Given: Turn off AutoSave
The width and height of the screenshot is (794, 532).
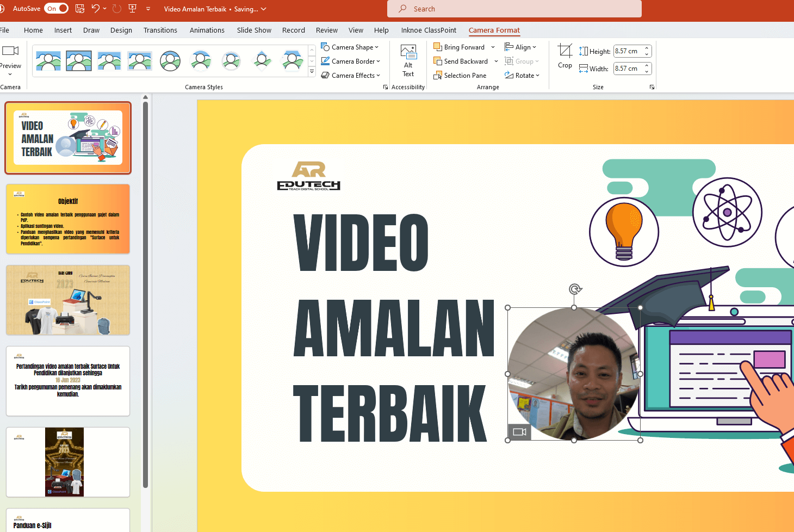Looking at the screenshot, I should coord(56,9).
